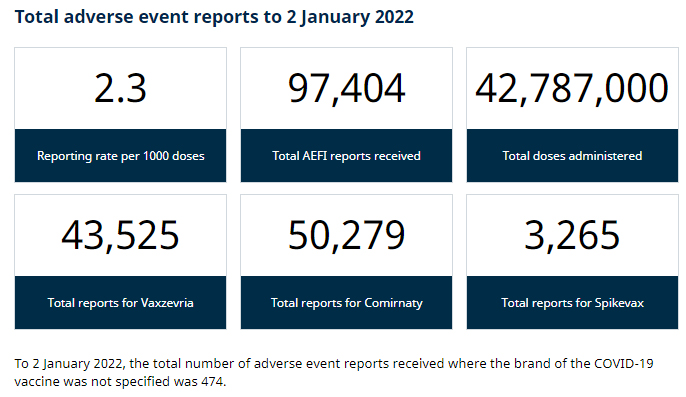Image resolution: width=686 pixels, height=397 pixels.
Task: Select the Total reports for Vaxzevria label
Action: pyautogui.click(x=120, y=303)
